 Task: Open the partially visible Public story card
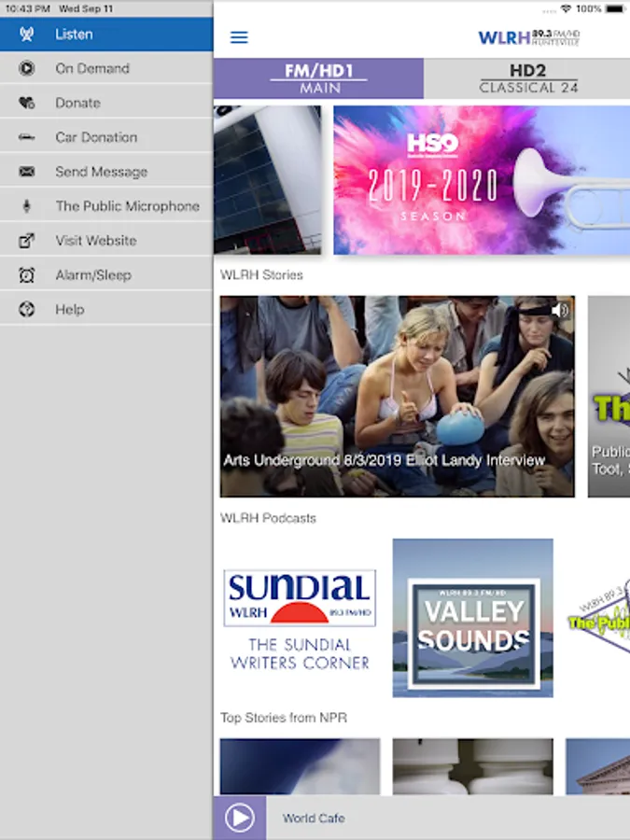click(x=609, y=397)
